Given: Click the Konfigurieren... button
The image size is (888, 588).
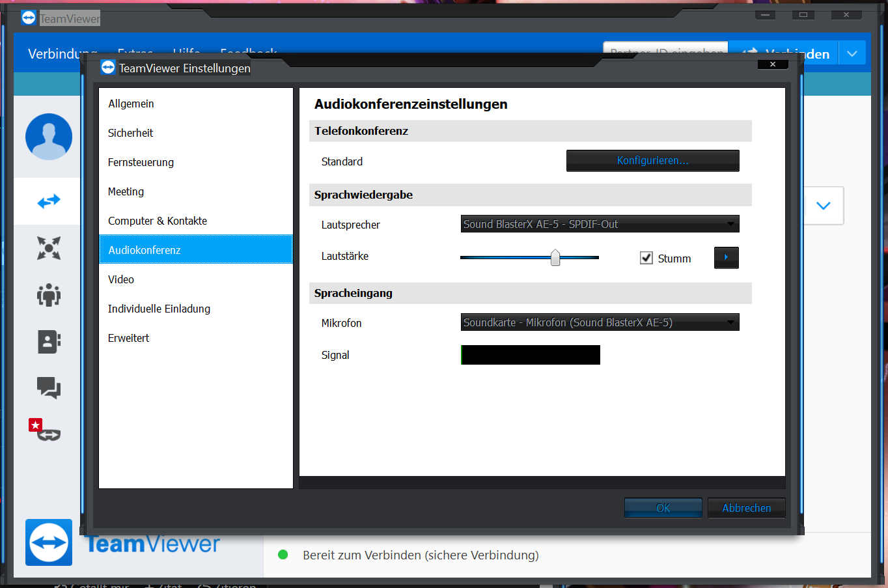Looking at the screenshot, I should coord(652,161).
